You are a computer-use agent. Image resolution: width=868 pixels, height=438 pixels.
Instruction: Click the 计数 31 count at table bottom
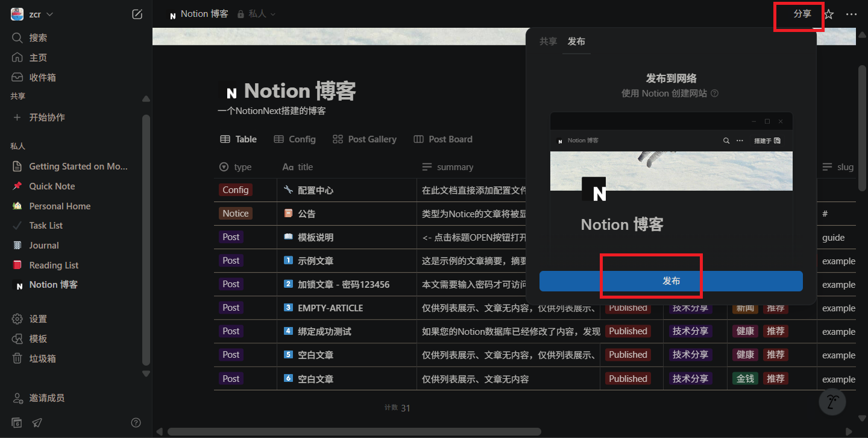click(397, 408)
